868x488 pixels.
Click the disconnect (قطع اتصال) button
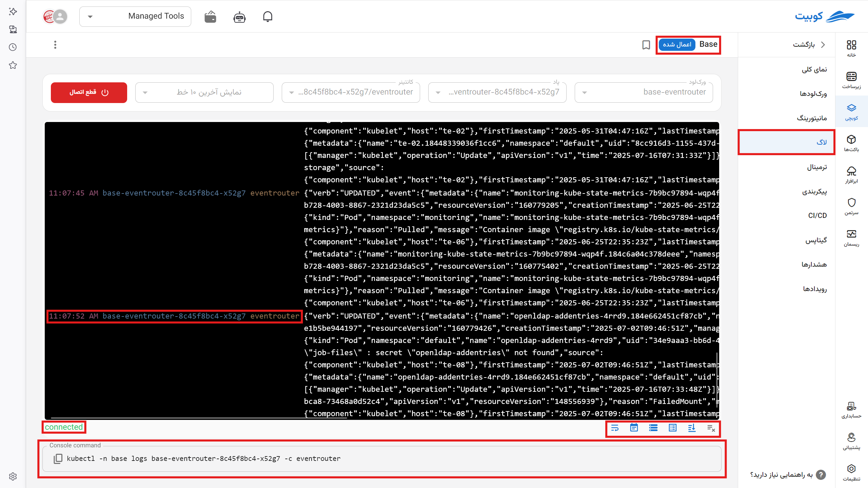pyautogui.click(x=89, y=93)
